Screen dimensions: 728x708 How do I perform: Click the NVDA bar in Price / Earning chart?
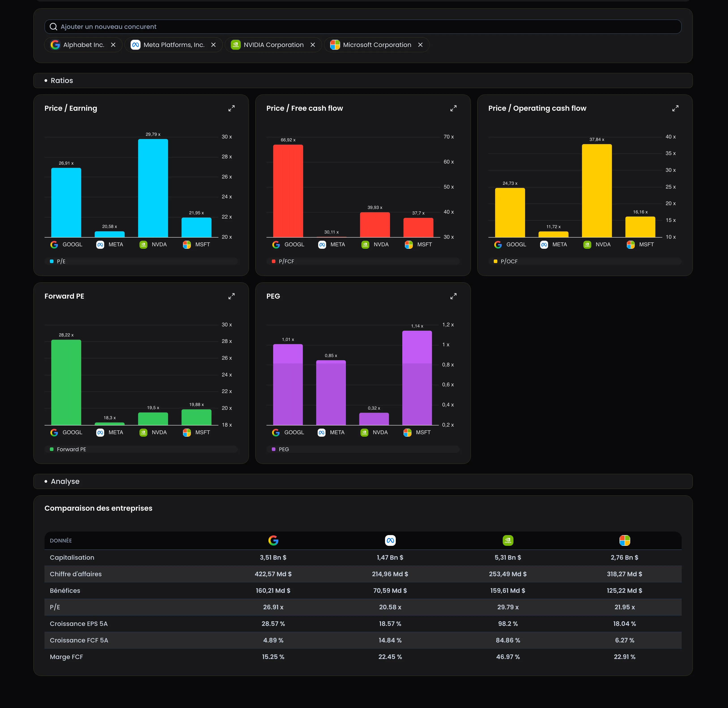tap(153, 188)
